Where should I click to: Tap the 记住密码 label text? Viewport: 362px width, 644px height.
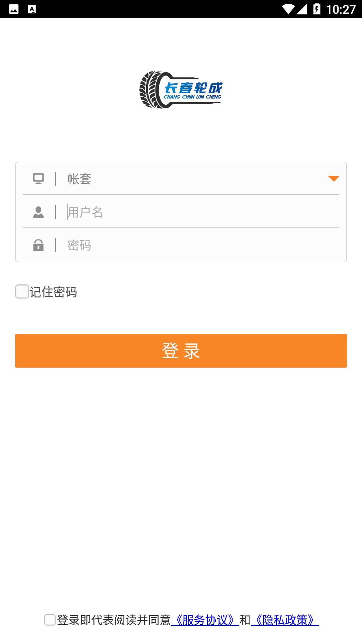coord(54,292)
